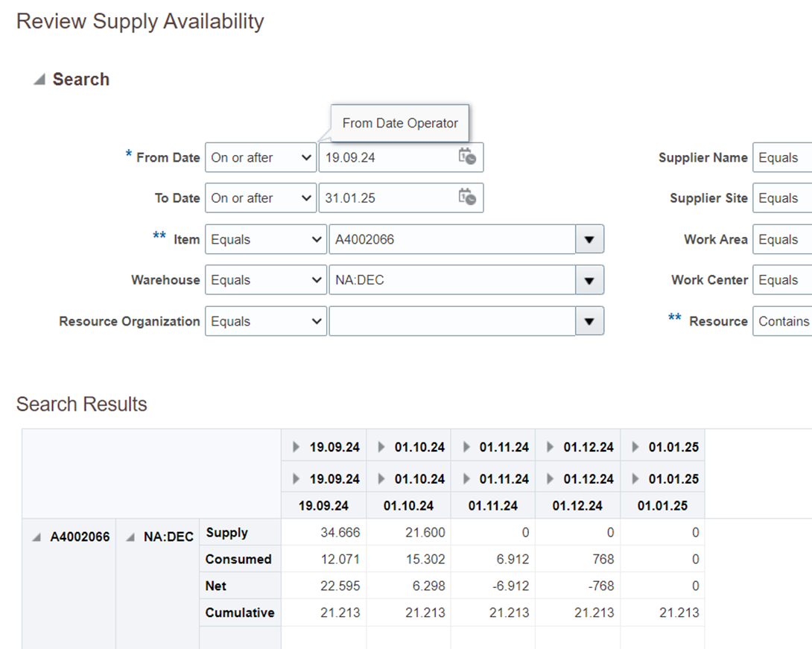This screenshot has width=812, height=649.
Task: Open the Warehouse NA:DEC value picker
Action: pyautogui.click(x=589, y=279)
